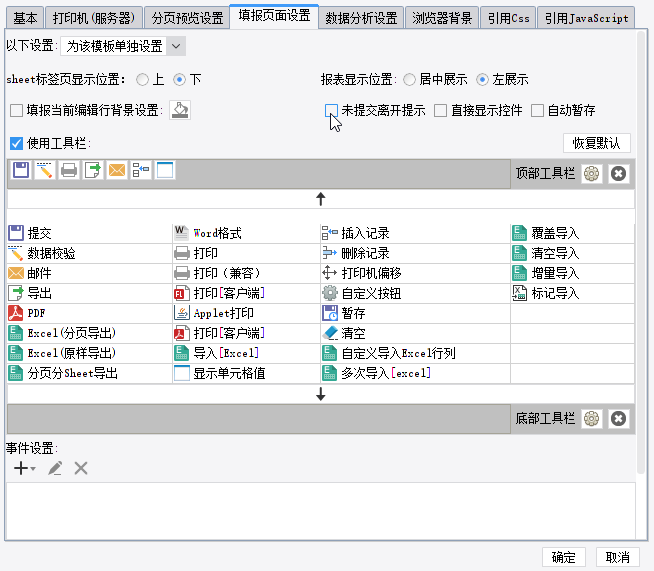Select the 插入记录 item
Screen dimensions: 654x571
pyautogui.click(x=415, y=233)
